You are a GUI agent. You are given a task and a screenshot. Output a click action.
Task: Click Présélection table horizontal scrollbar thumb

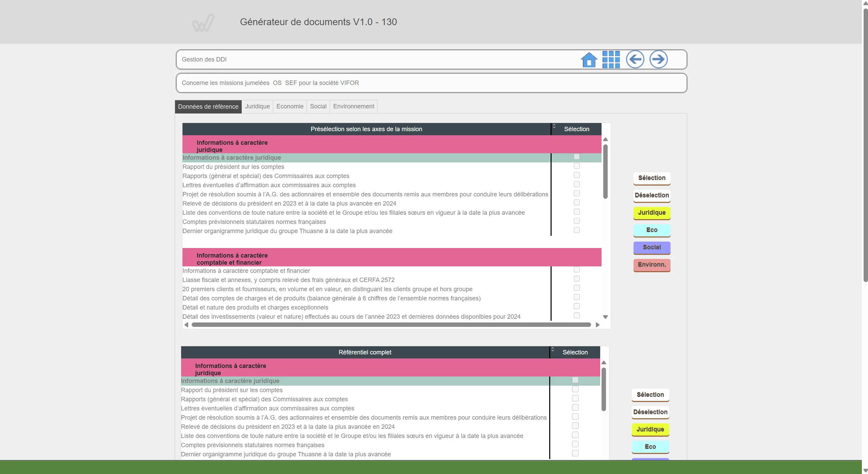click(x=391, y=325)
